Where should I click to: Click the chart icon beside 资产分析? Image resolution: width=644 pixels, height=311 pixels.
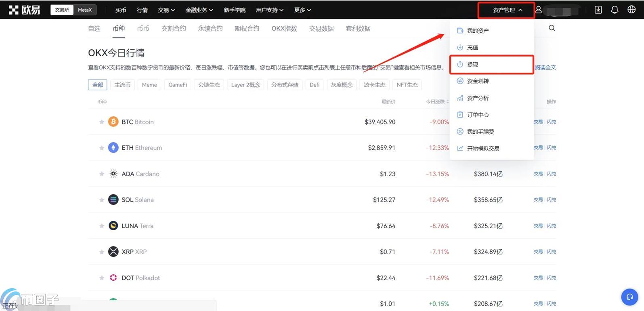click(460, 98)
